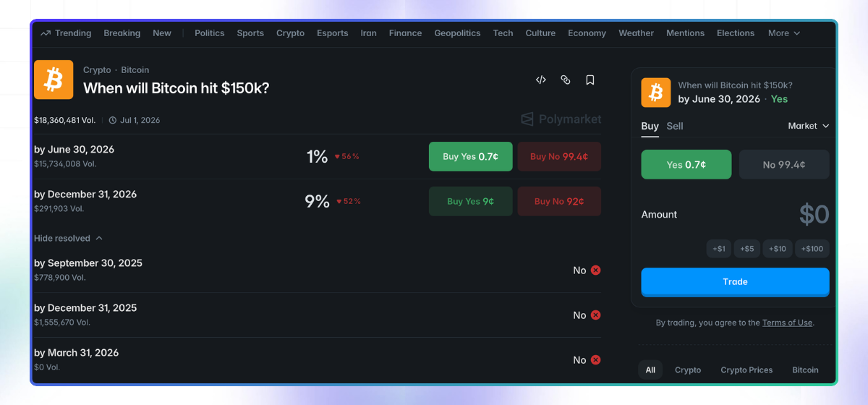
Task: Switch to the Buy tab
Action: coord(650,126)
